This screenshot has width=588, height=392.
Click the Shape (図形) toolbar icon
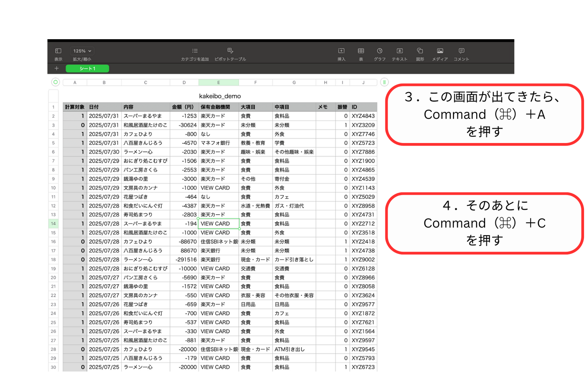[420, 51]
